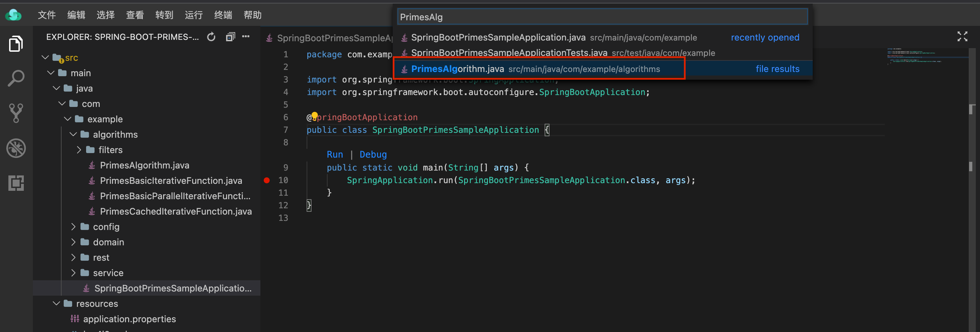The image size is (980, 332).
Task: Click the cloud app logo icon
Action: pos(14,15)
